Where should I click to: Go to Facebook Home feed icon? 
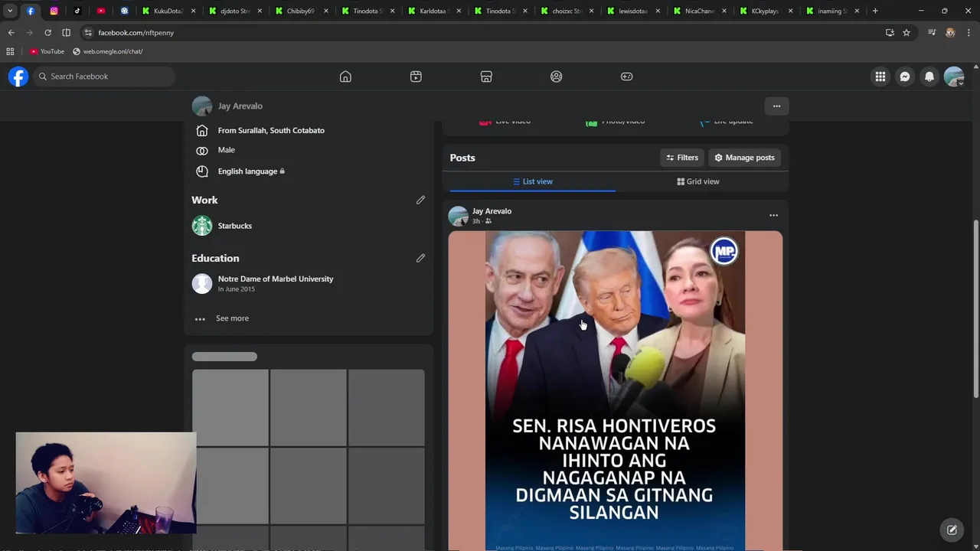tap(345, 77)
